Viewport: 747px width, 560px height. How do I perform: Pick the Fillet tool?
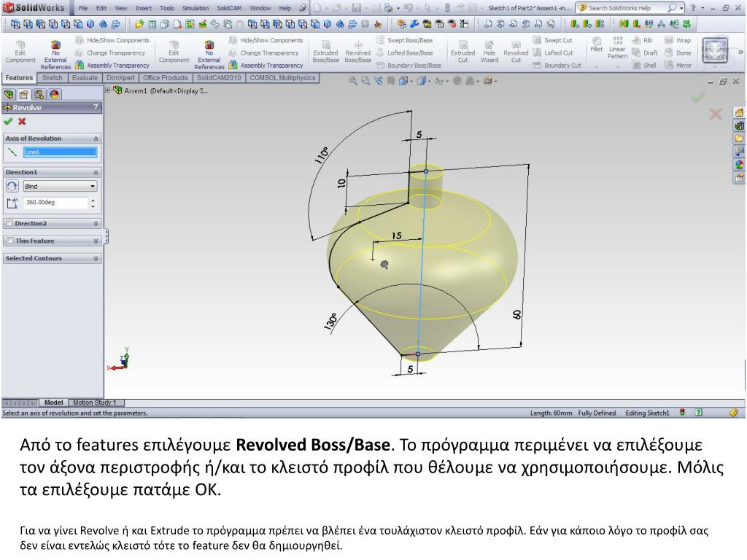click(597, 44)
